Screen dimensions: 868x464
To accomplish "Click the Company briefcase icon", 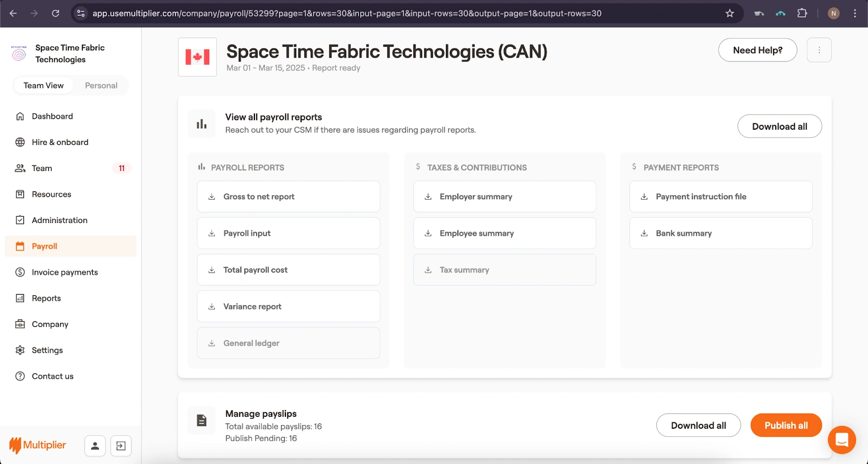I will 20,325.
